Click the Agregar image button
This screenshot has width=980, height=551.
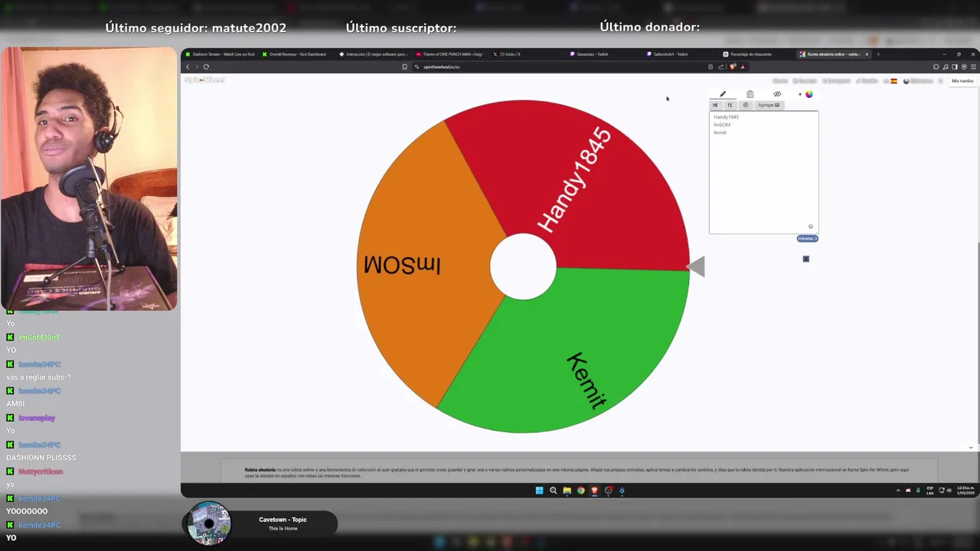(x=769, y=105)
